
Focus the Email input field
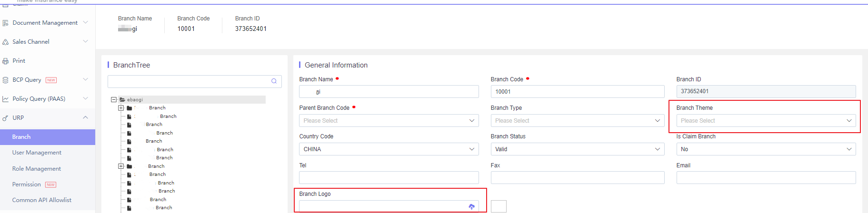[766, 178]
